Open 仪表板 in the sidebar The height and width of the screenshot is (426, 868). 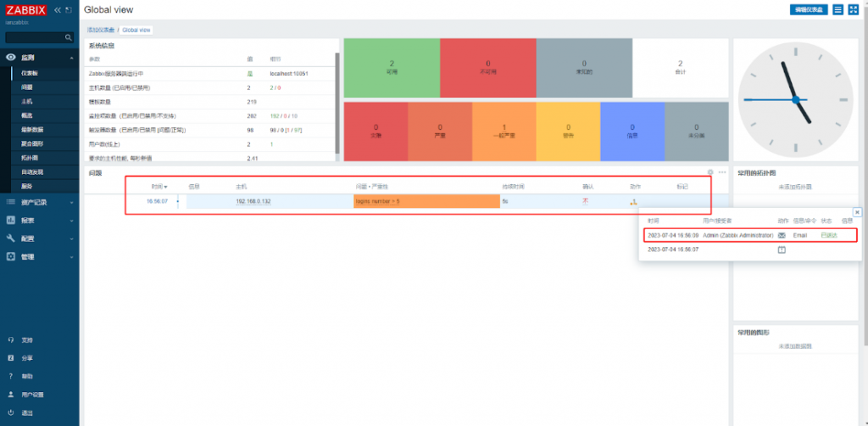[30, 73]
